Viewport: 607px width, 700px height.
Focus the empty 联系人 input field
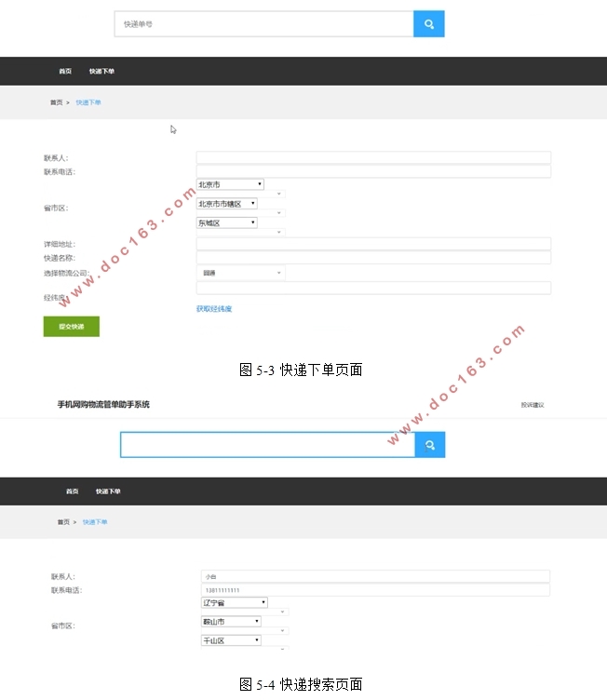pos(373,157)
